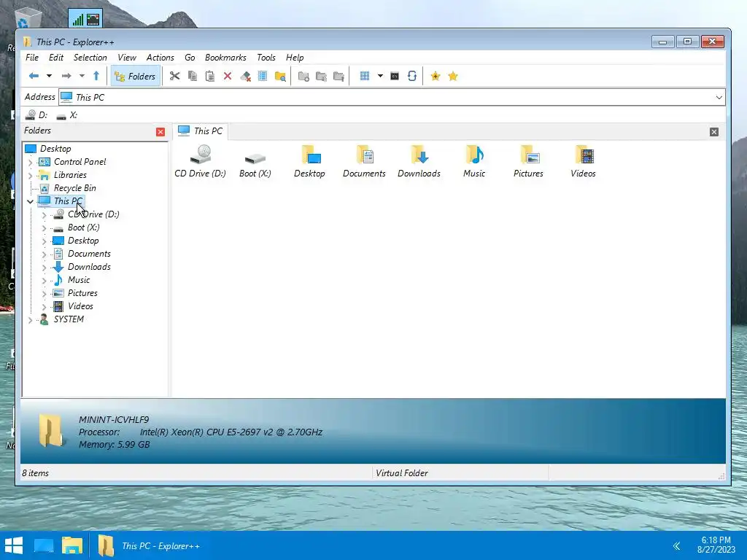Open the Go menu
The height and width of the screenshot is (560, 747).
tap(190, 57)
